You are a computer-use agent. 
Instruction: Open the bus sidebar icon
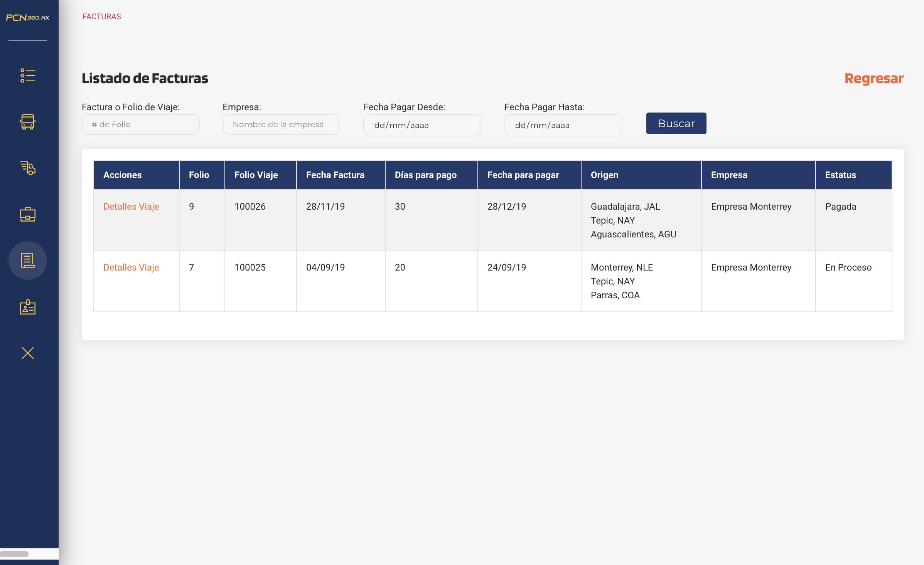28,122
